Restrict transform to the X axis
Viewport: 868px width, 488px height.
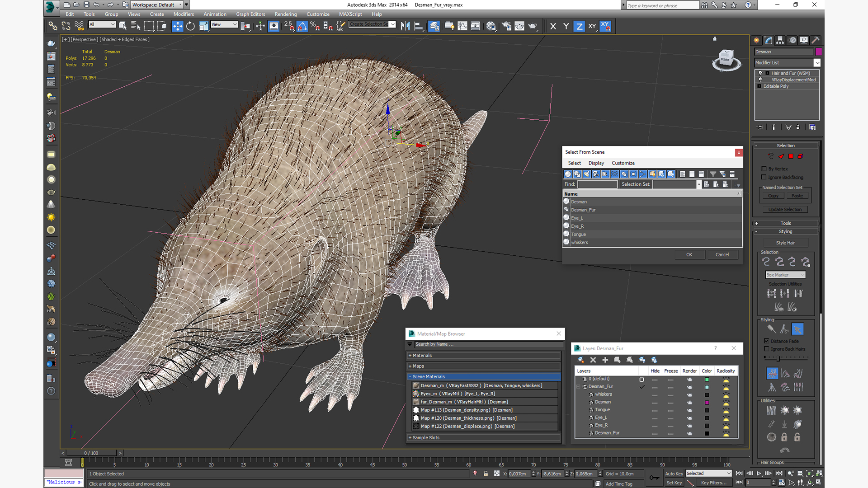click(x=553, y=26)
